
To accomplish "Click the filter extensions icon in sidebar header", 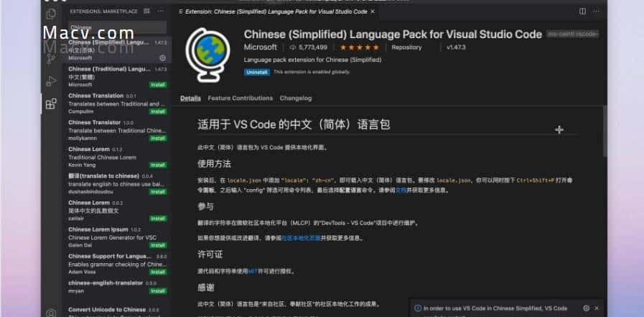I will [x=146, y=12].
